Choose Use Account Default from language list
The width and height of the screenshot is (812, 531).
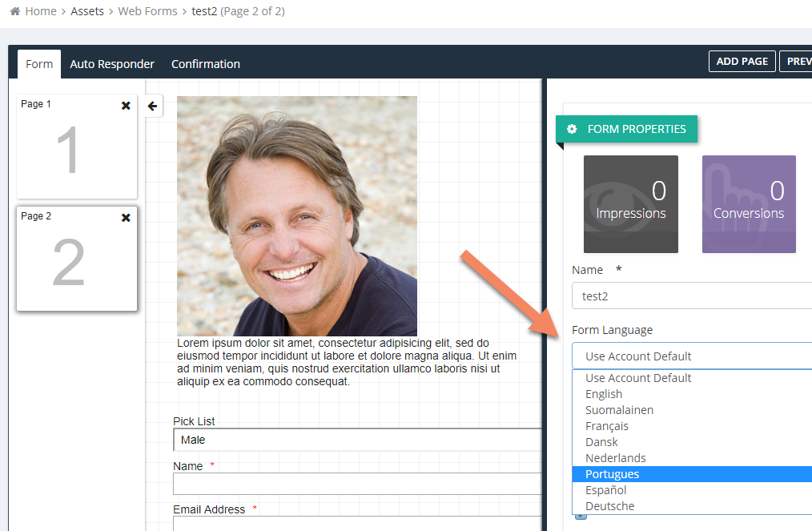coord(692,378)
